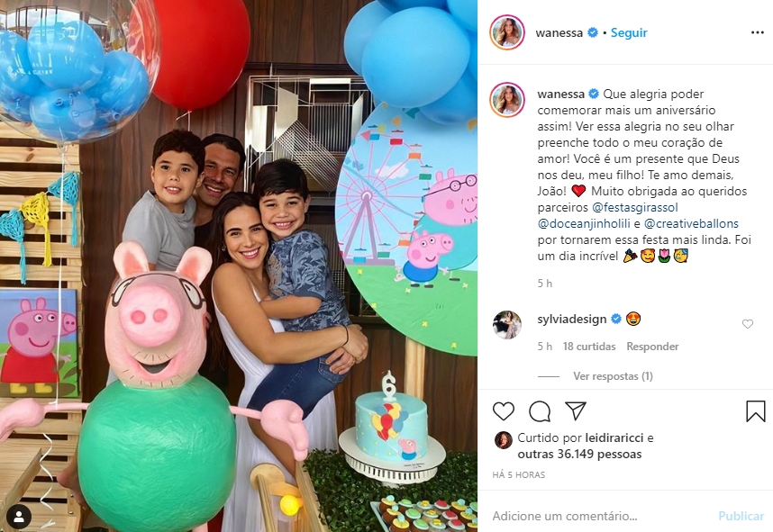Save post with bookmark icon
Image resolution: width=773 pixels, height=532 pixels.
click(x=755, y=411)
